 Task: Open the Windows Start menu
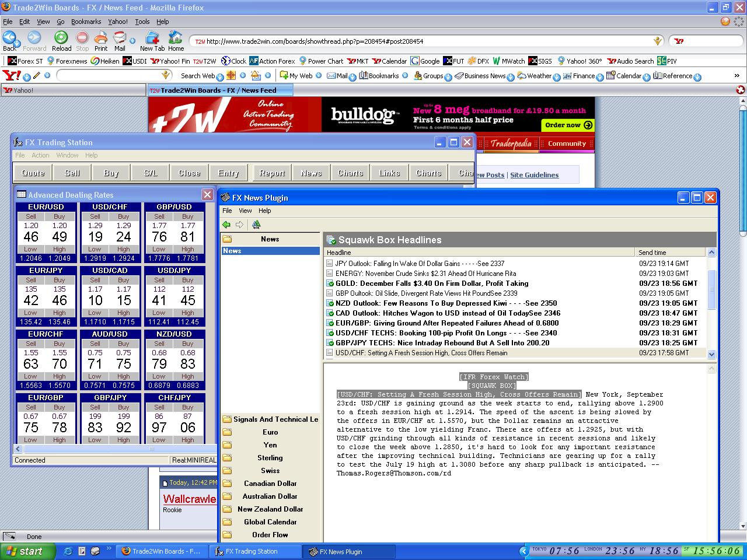coord(28,551)
